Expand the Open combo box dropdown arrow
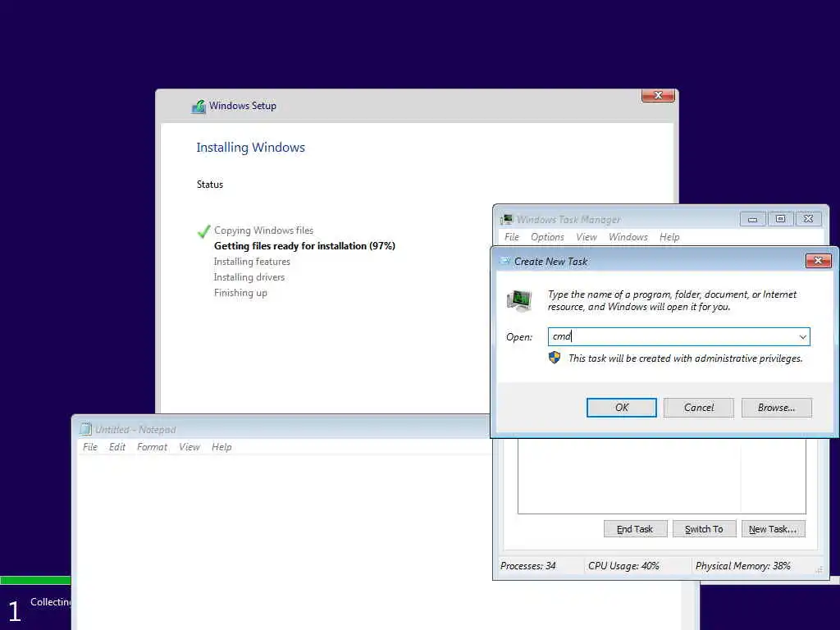This screenshot has height=630, width=840. pyautogui.click(x=802, y=337)
